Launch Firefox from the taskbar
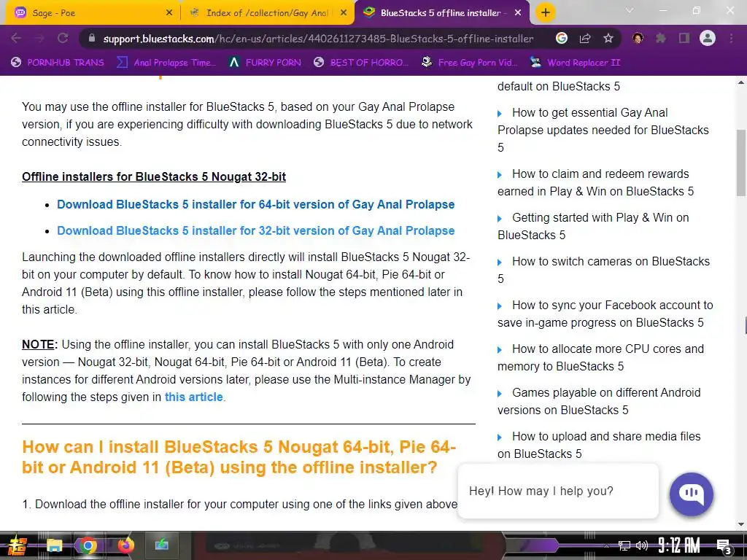747x560 pixels. click(125, 545)
